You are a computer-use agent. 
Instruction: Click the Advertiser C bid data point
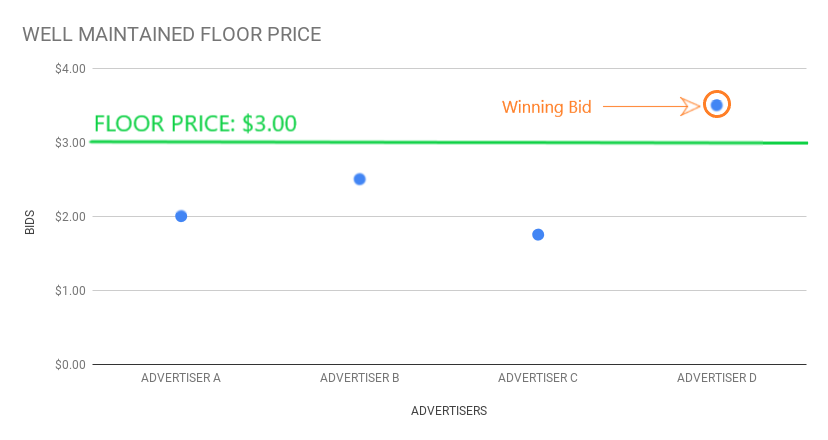[538, 235]
